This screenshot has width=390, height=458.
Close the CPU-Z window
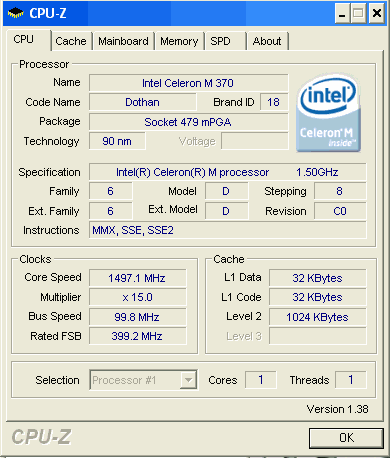coord(377,13)
